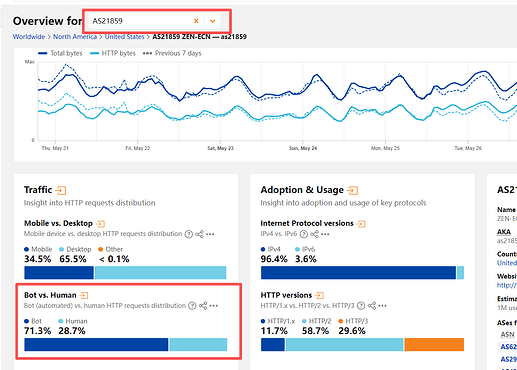Screen dimensions: 517x370
Task: Toggle the Previous 7 days legend series
Action: tap(172, 53)
